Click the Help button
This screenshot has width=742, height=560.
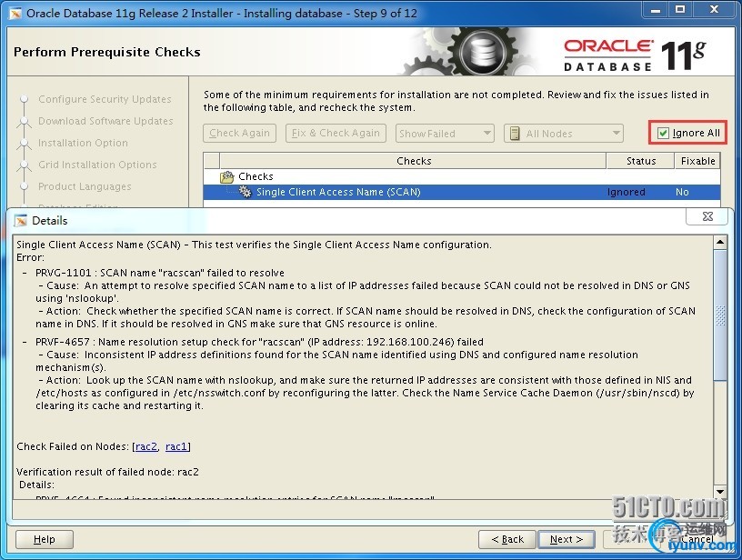pyautogui.click(x=45, y=540)
